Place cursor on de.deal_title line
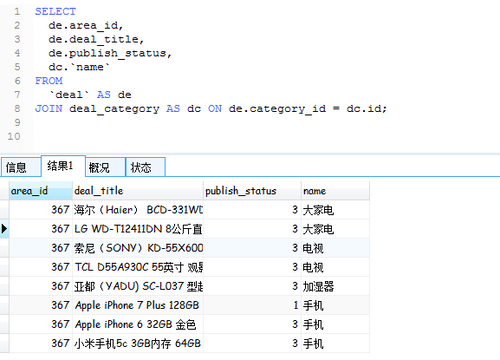 point(96,39)
